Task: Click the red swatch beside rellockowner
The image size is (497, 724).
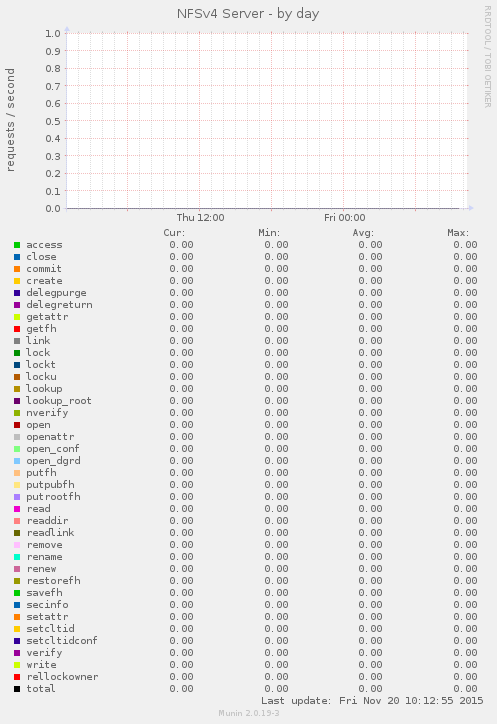Action: point(17,677)
